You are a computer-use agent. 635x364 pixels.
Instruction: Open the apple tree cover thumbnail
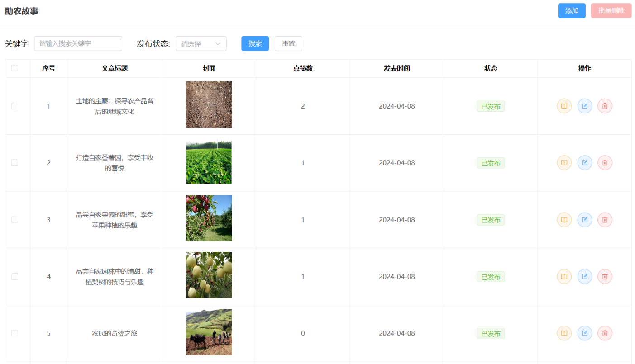[209, 218]
